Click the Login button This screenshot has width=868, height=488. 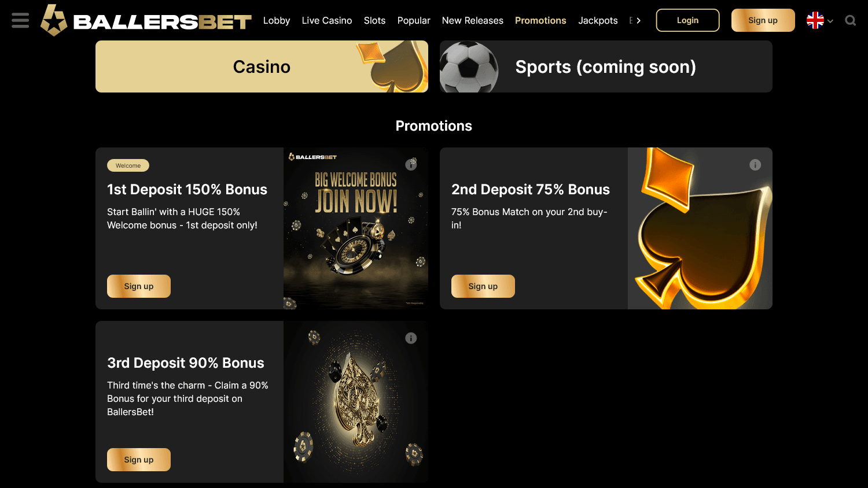pyautogui.click(x=687, y=20)
